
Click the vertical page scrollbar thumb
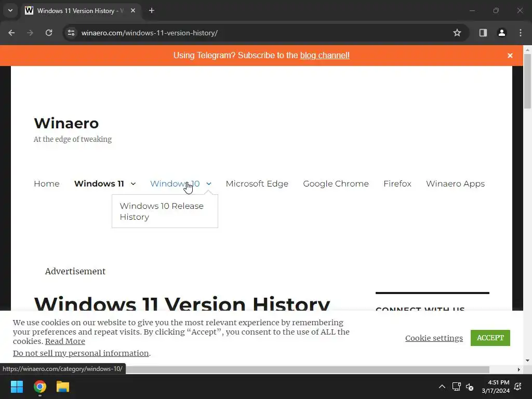[527, 82]
